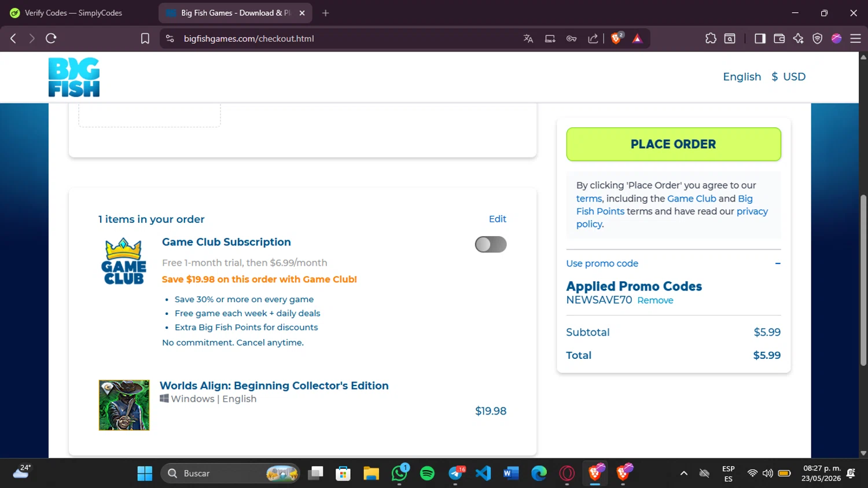Toggle the browser sidebar panel
The height and width of the screenshot is (488, 868).
tap(760, 39)
